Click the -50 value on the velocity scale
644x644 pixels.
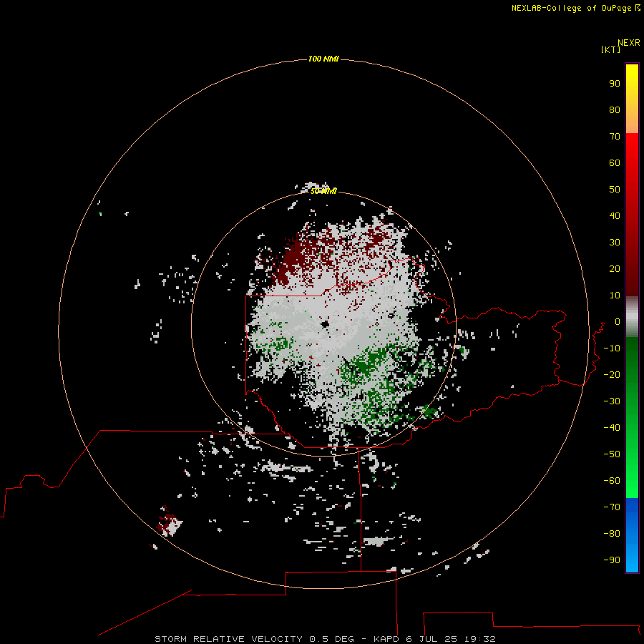(612, 454)
